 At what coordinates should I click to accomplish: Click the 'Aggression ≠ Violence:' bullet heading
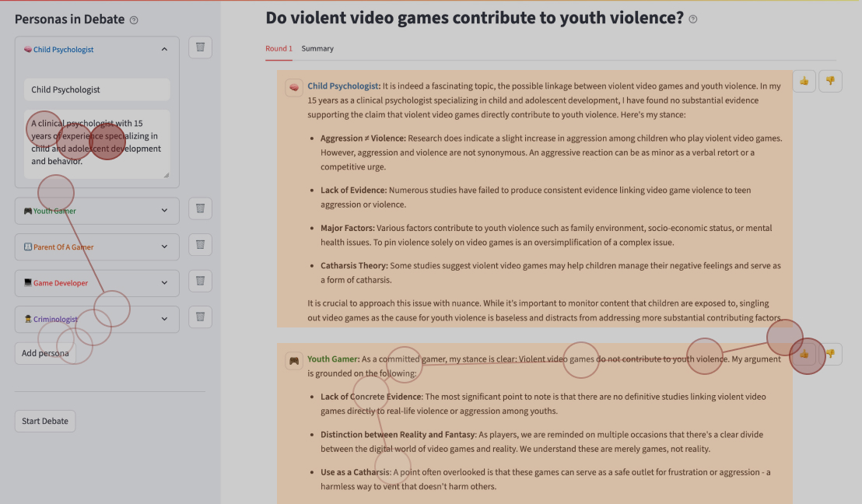[x=363, y=138]
